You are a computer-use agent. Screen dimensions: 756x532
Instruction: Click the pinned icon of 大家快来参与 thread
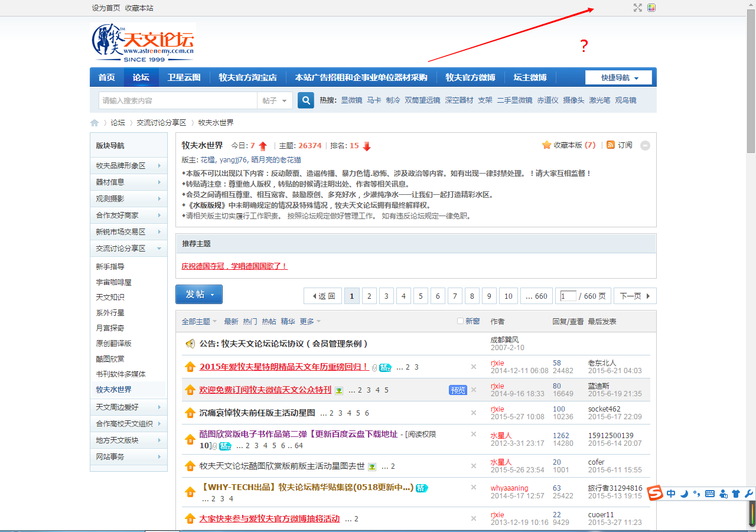190,518
